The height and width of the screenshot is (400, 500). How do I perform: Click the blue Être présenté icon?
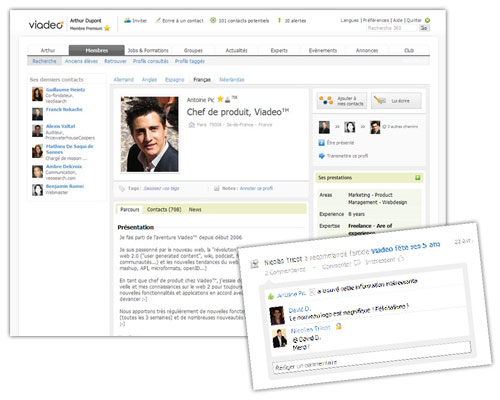pos(321,143)
